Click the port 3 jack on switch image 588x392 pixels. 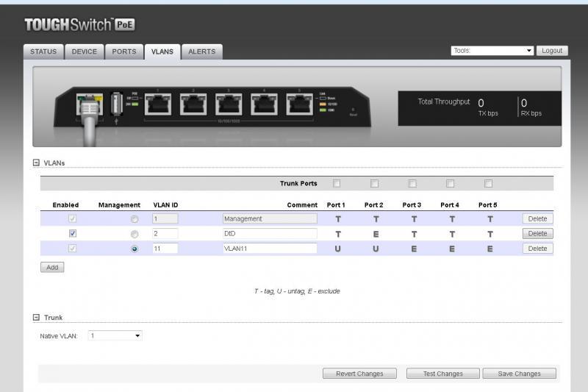pos(229,105)
